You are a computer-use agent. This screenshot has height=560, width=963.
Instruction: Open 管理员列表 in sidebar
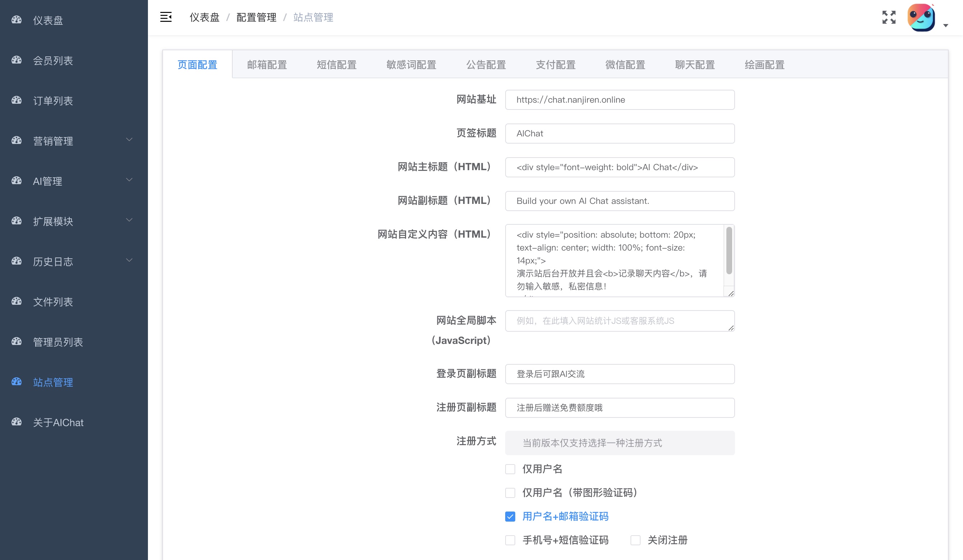click(58, 342)
